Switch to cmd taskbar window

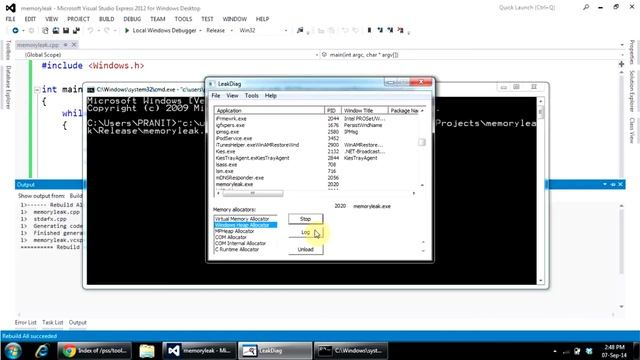point(351,351)
